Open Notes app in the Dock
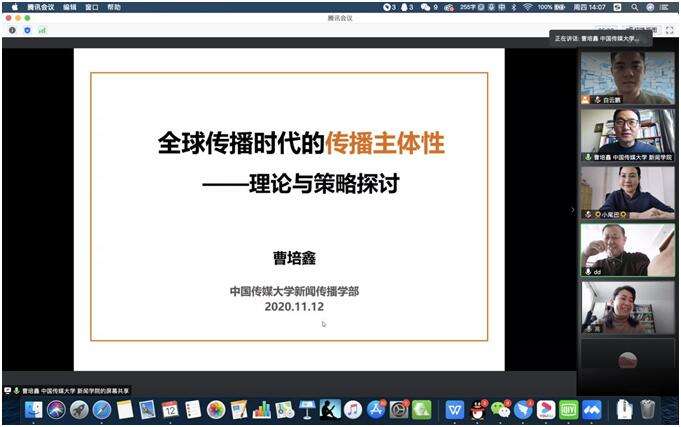This screenshot has height=427, width=681. 125,410
